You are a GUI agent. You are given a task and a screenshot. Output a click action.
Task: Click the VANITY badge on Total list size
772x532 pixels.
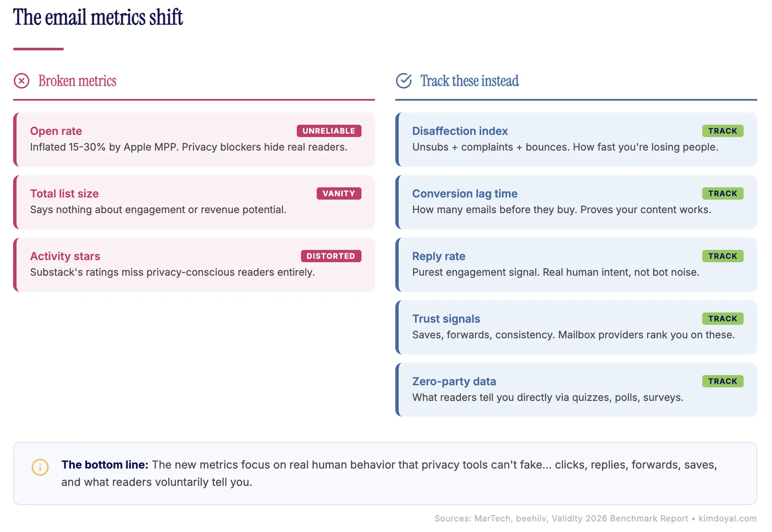(x=339, y=193)
